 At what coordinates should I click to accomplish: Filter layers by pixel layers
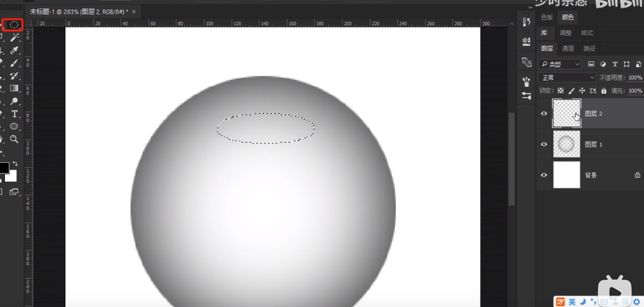point(591,64)
